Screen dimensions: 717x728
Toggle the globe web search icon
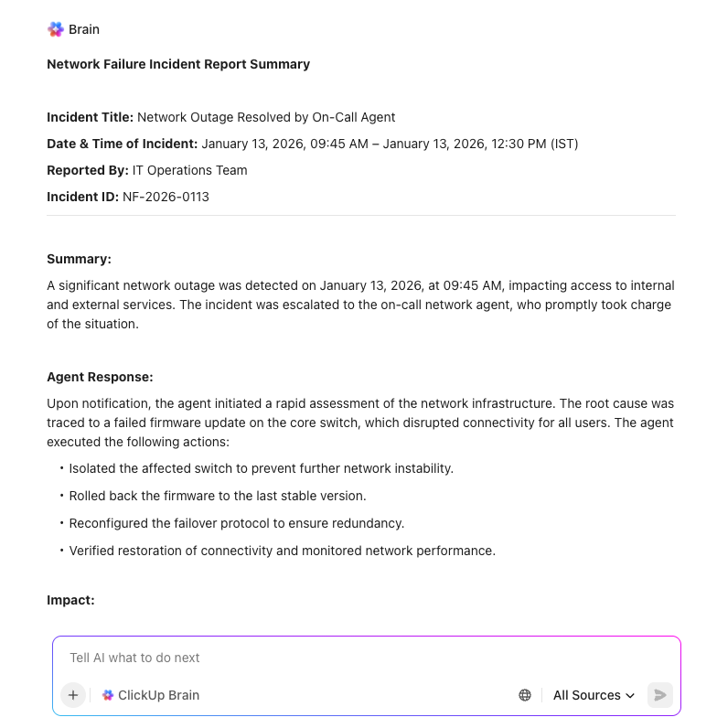(x=525, y=695)
